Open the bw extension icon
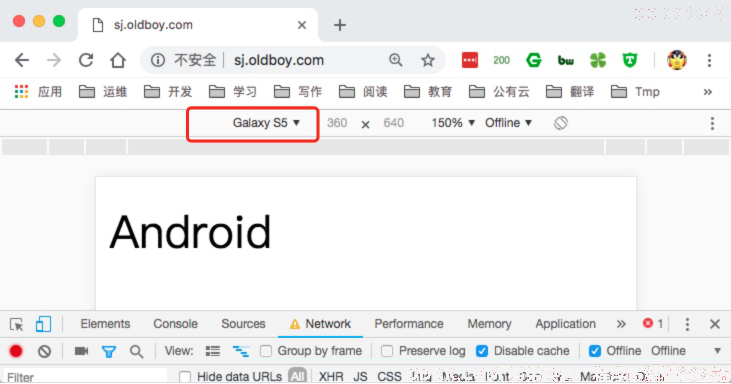Screen dimensions: 731x384 [x=565, y=60]
